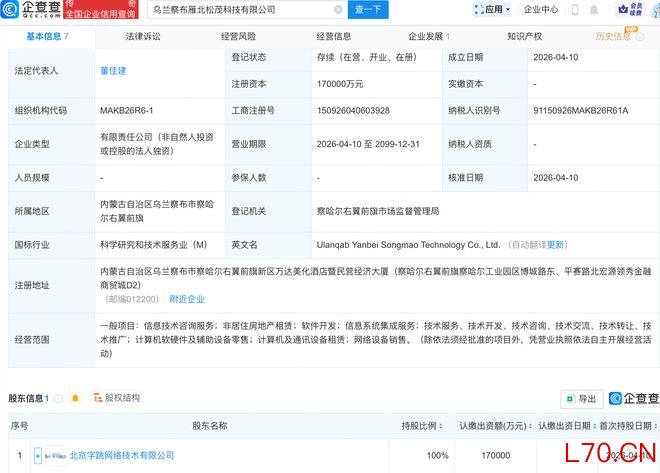This screenshot has height=473, width=660.
Task: Click the 北京字跳 shareholder logo thumbnail
Action: (x=55, y=455)
